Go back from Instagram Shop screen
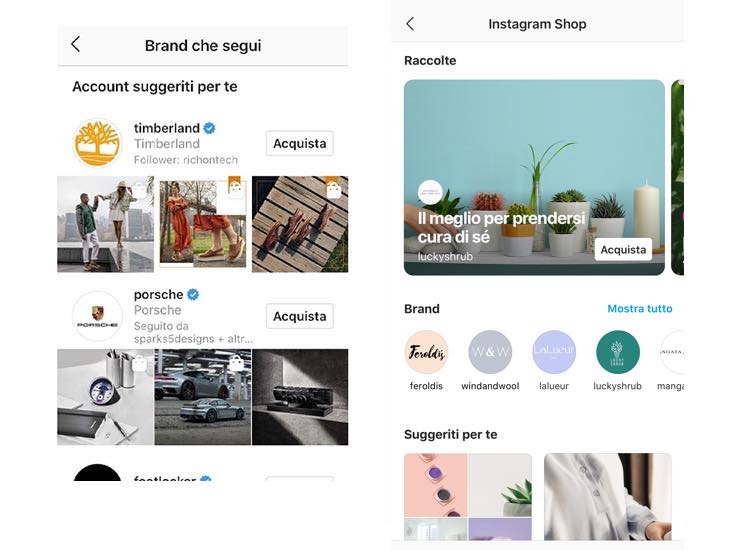 pyautogui.click(x=410, y=24)
